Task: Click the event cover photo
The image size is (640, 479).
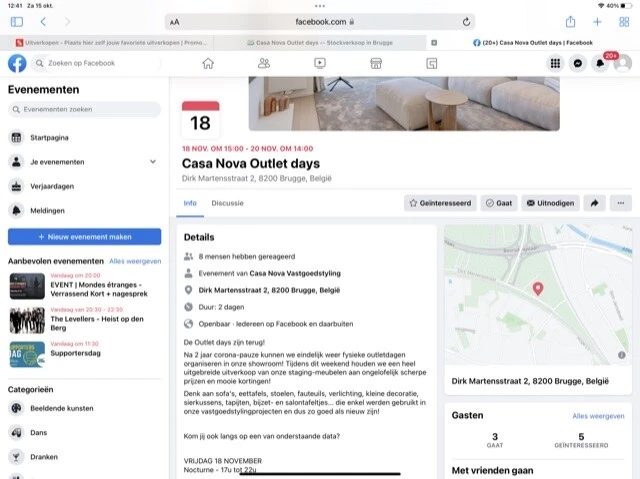Action: (x=404, y=104)
